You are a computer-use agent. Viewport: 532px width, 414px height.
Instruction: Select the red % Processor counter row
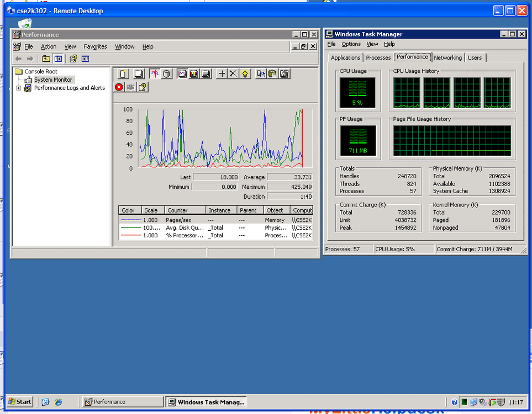click(216, 235)
